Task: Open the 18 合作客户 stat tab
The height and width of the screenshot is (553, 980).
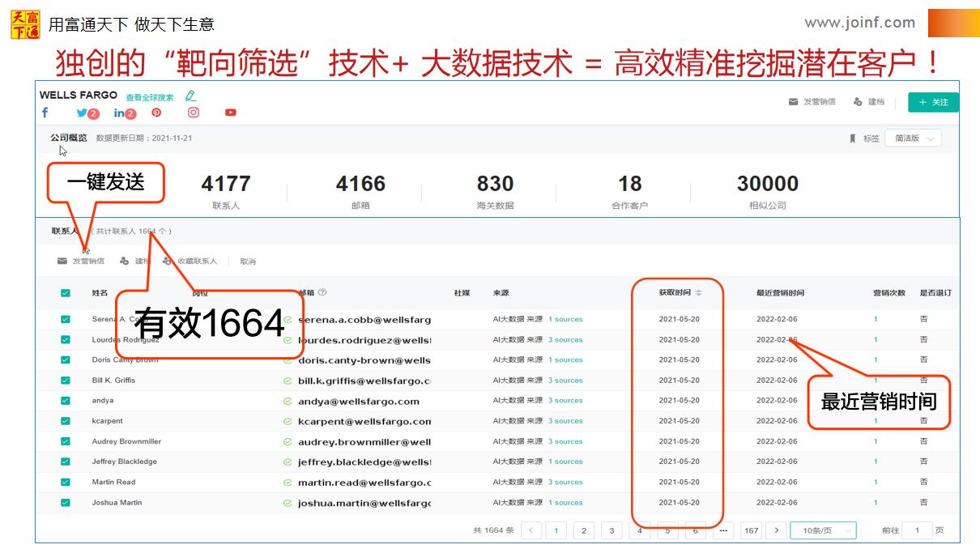Action: pyautogui.click(x=629, y=193)
